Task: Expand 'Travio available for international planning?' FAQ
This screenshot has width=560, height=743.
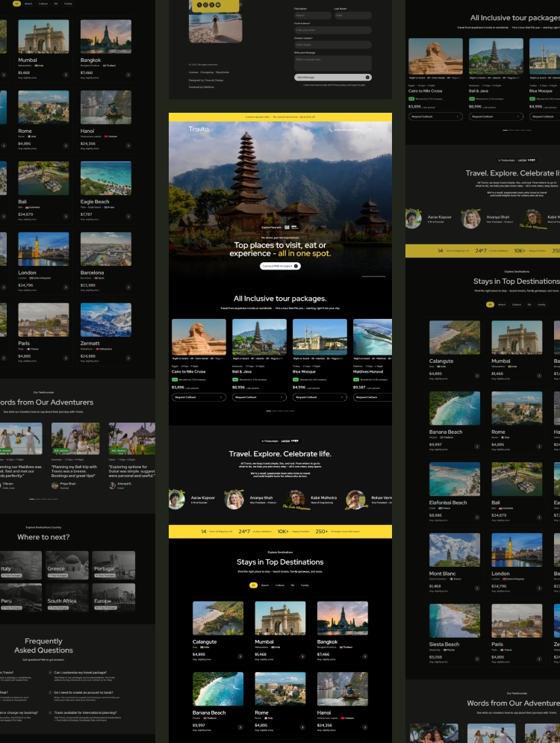Action: click(x=50, y=712)
